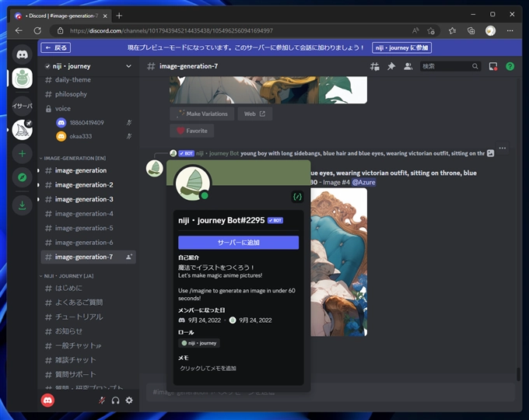Open the daily-theme channel
The height and width of the screenshot is (420, 529).
pos(89,80)
